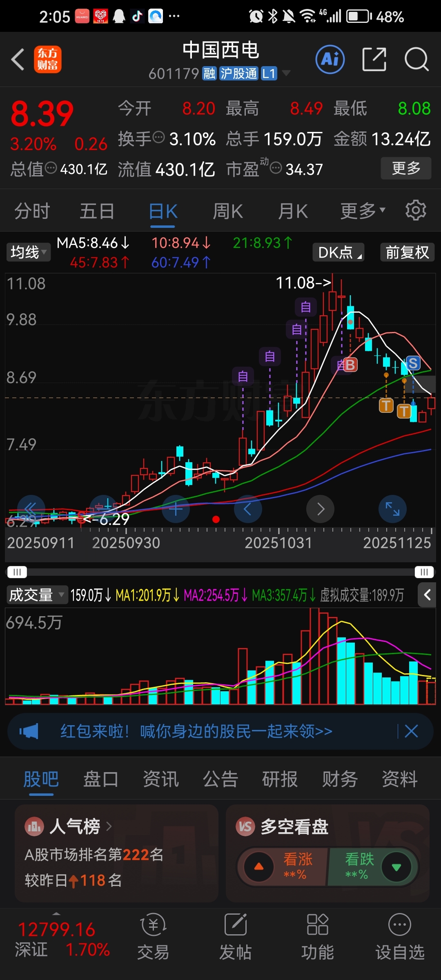
Task: Tap the L1 quote level badge
Action: pyautogui.click(x=269, y=73)
